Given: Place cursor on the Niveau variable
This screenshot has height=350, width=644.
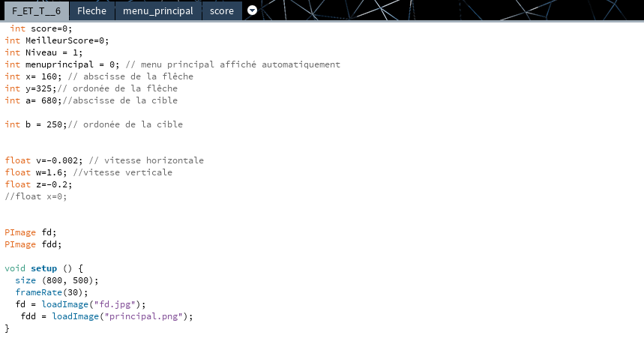Looking at the screenshot, I should [43, 52].
